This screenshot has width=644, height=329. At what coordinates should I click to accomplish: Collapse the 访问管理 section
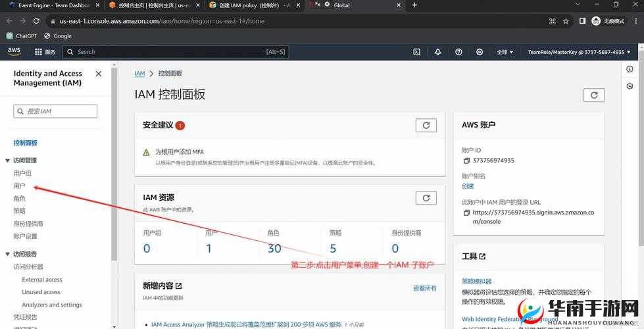tap(7, 161)
